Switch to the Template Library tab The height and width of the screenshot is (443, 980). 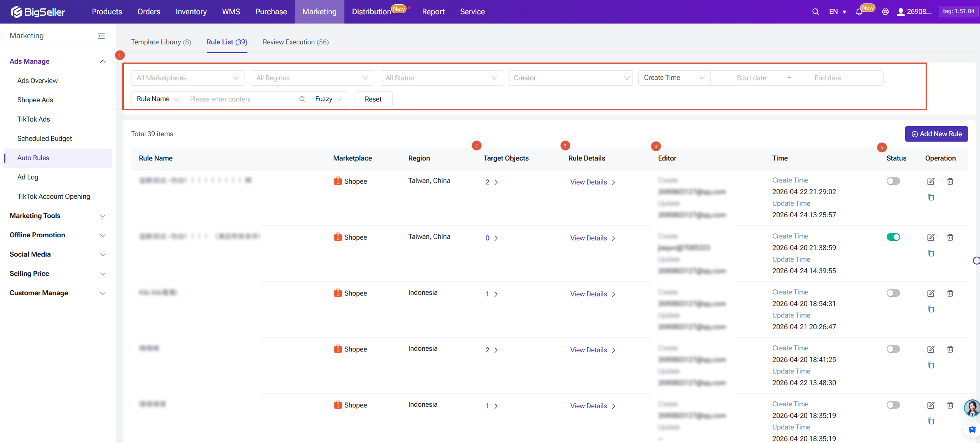[161, 42]
